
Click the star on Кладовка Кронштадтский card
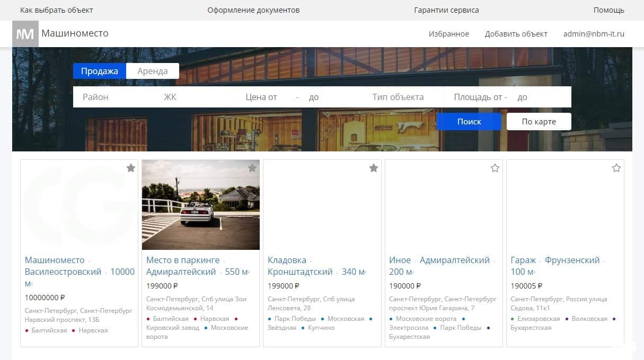tap(373, 168)
